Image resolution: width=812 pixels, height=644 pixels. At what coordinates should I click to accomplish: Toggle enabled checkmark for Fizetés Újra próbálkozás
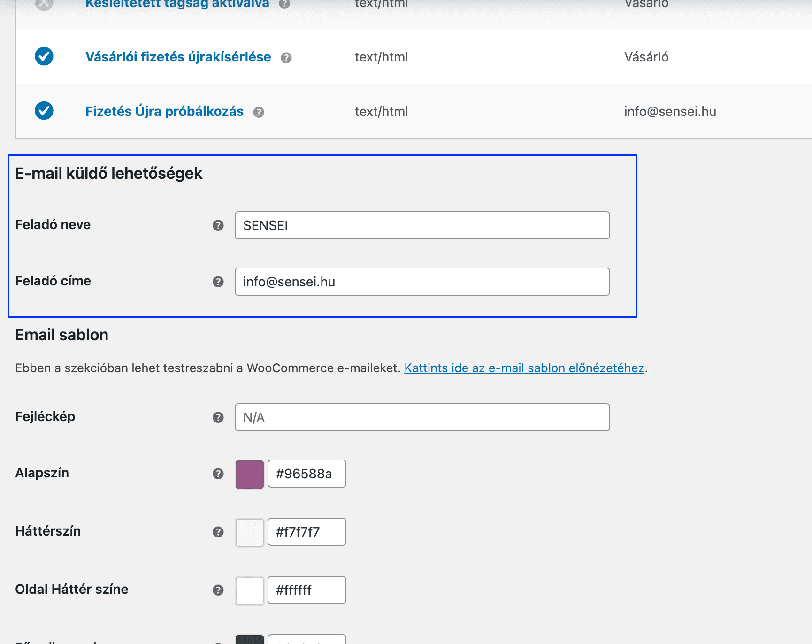click(44, 111)
